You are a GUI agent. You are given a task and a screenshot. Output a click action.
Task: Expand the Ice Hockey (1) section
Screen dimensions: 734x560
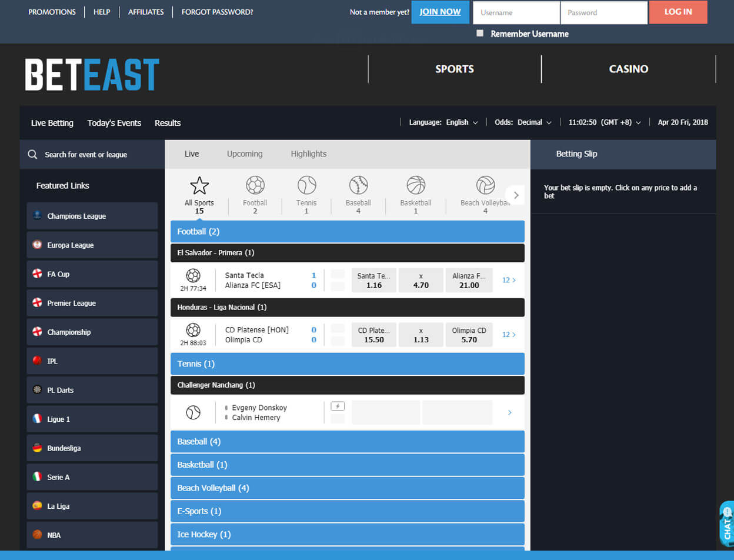pos(348,535)
